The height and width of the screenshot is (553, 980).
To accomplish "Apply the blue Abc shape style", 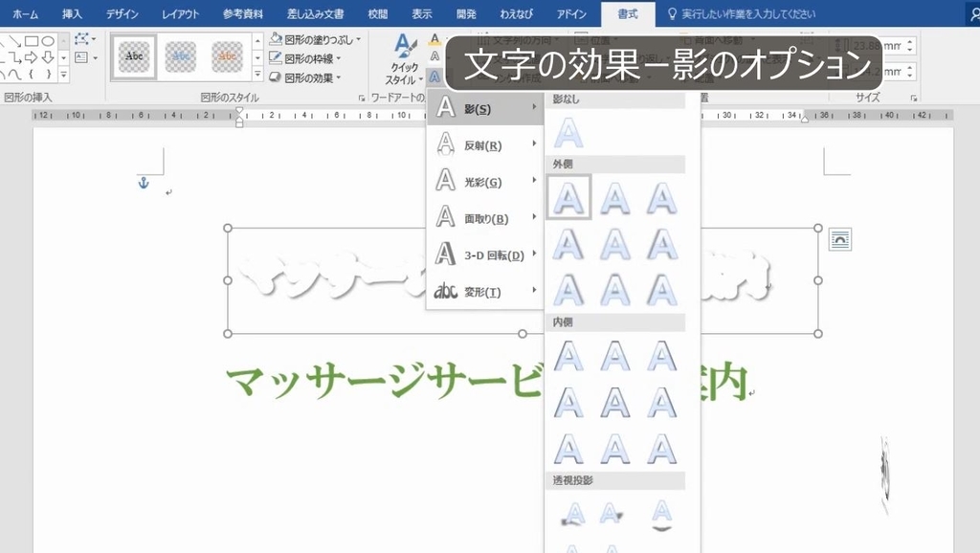I will tap(181, 56).
